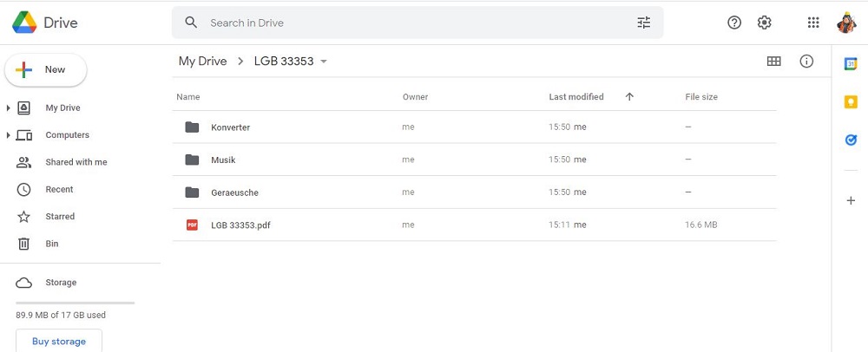Screen dimensions: 868x352
Task: Open the LGB 33353 folder dropdown
Action: point(324,62)
